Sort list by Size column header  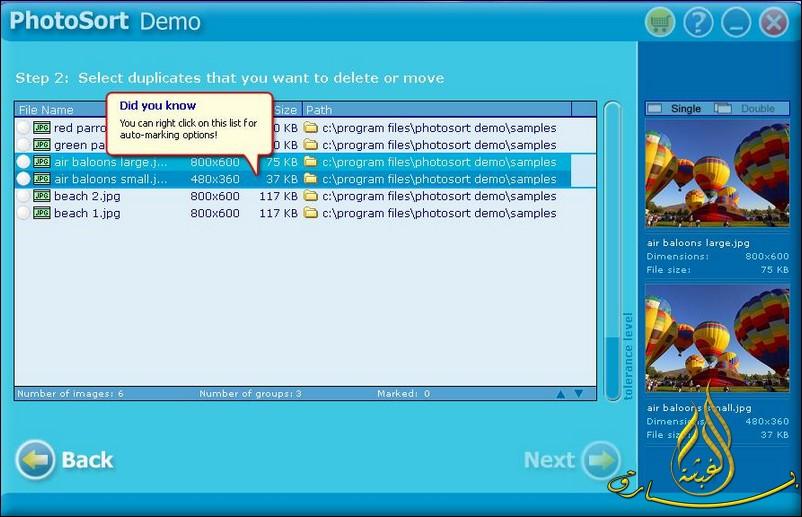tap(286, 109)
